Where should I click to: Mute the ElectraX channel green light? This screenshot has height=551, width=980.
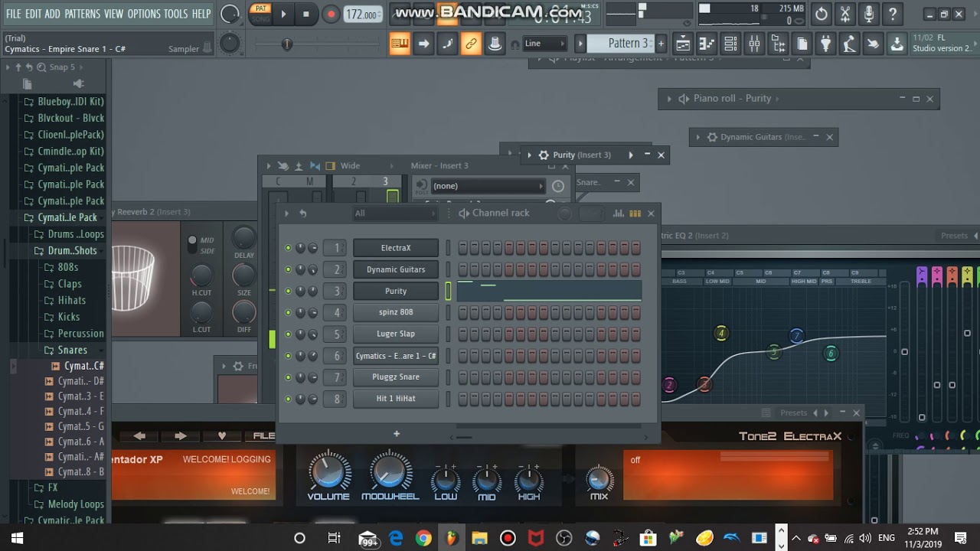click(288, 248)
